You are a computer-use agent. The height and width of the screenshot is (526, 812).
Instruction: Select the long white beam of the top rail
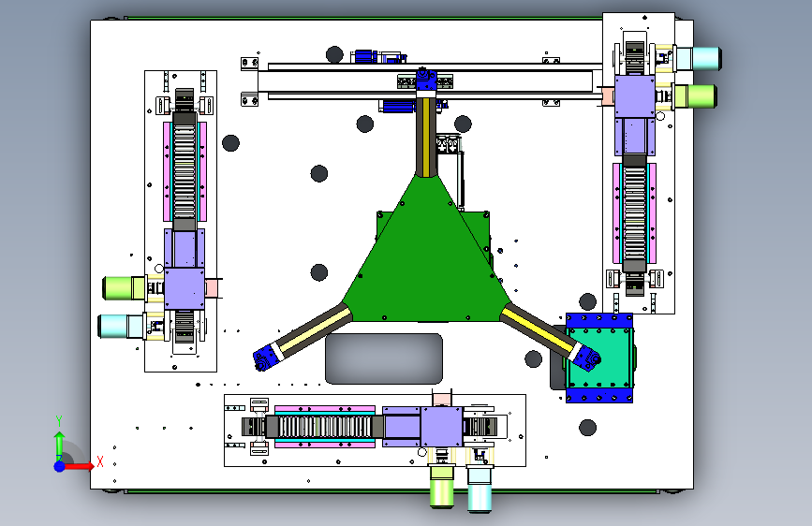coord(424,81)
